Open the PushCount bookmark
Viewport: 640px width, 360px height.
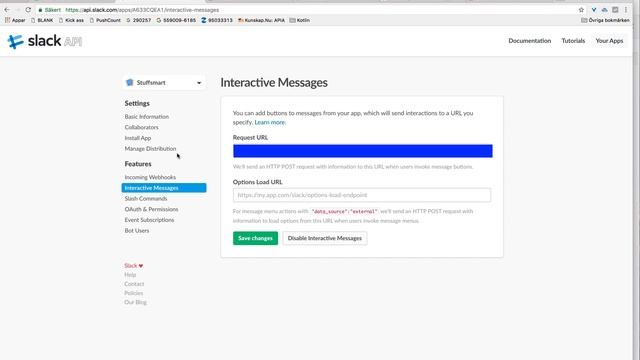coord(105,20)
